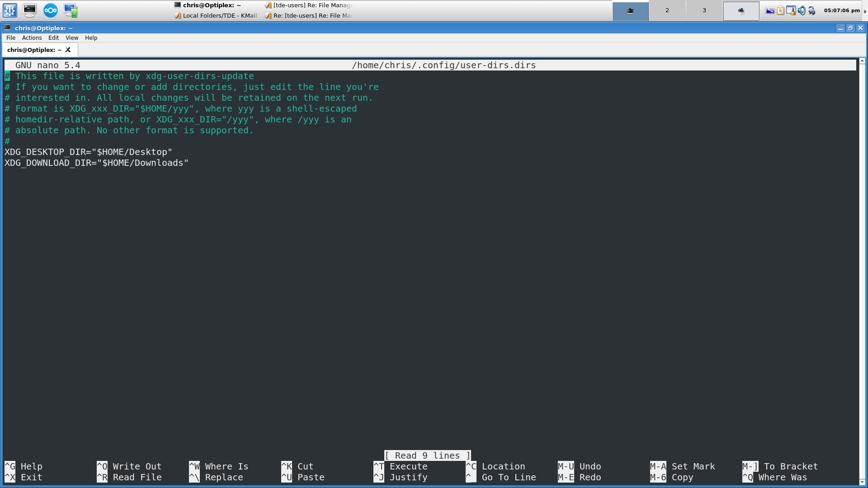The height and width of the screenshot is (488, 868).
Task: Open the KOrganizer reminder tray icon
Action: point(791,10)
